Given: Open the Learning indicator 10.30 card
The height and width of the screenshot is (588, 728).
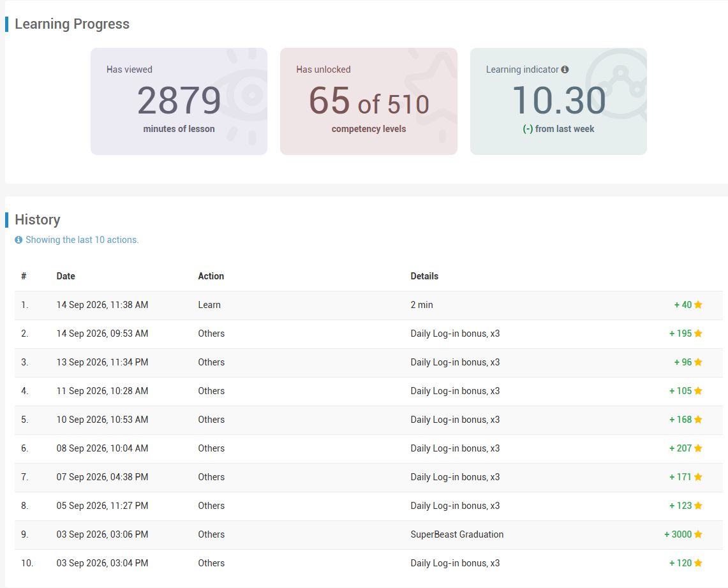Looking at the screenshot, I should coord(558,101).
